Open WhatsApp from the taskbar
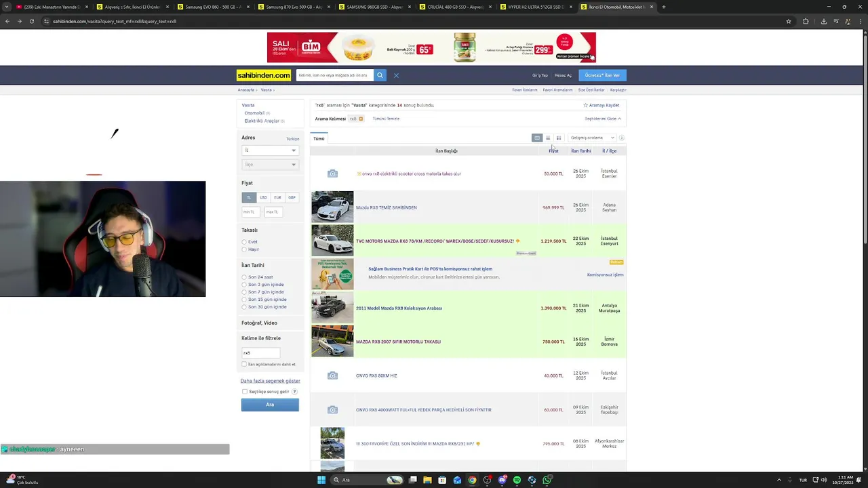Viewport: 868px width, 488px height. tap(547, 480)
